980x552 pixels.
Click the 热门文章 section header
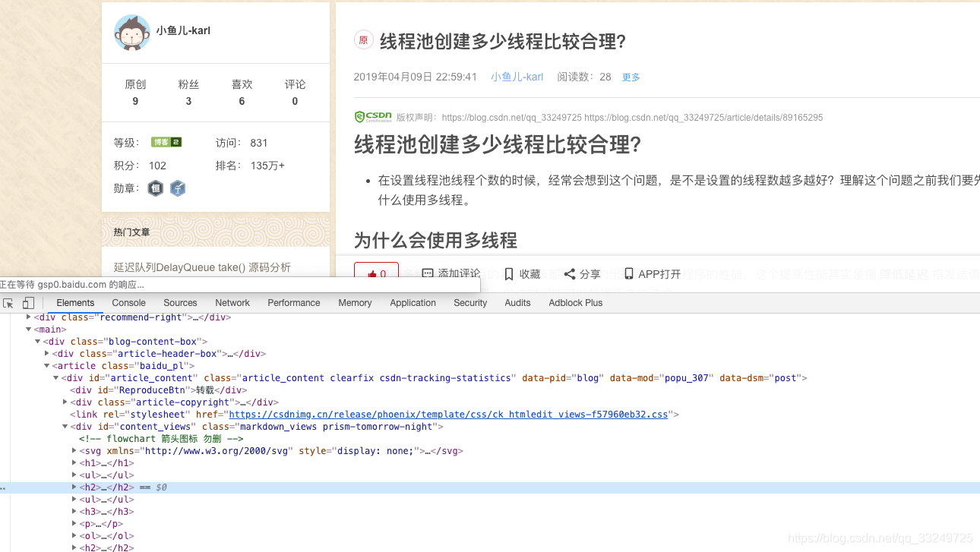pyautogui.click(x=131, y=232)
